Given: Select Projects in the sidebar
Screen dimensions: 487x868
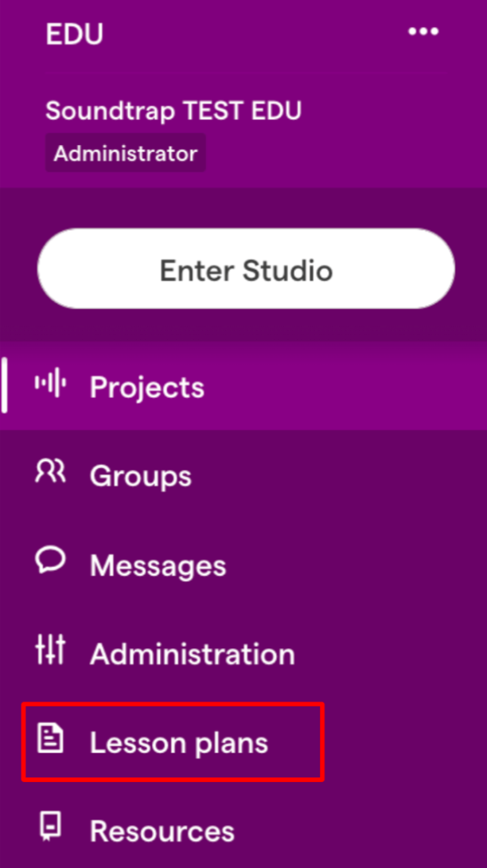Looking at the screenshot, I should (146, 387).
